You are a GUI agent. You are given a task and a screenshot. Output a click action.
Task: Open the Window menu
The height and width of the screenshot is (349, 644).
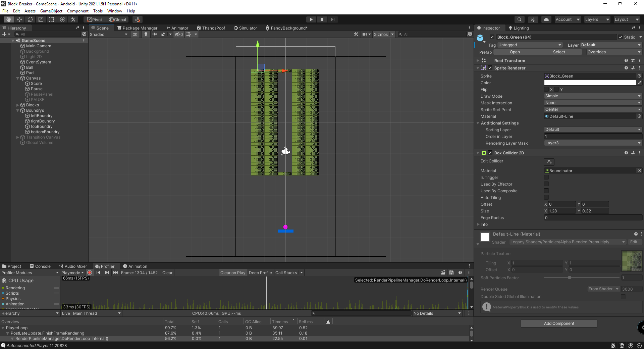tap(114, 11)
